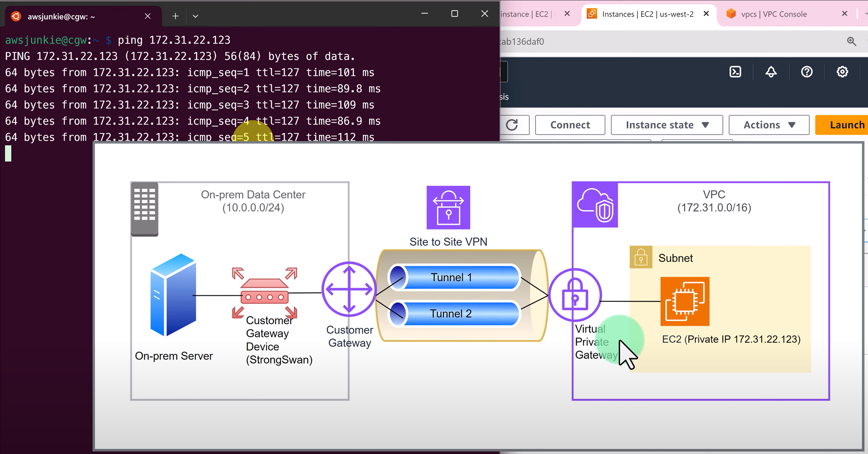Add a new terminal tab
868x454 pixels.
tap(175, 16)
